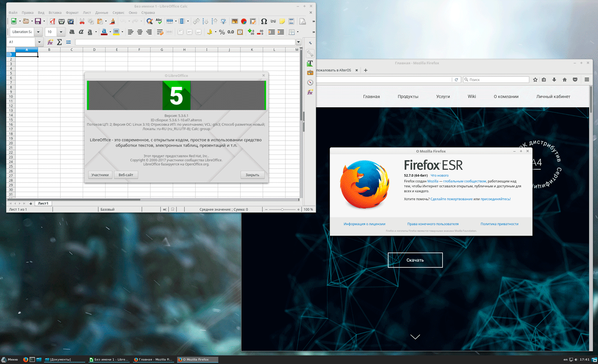The height and width of the screenshot is (364, 598).
Task: Click the Firefox Поиск search field
Action: 496,80
